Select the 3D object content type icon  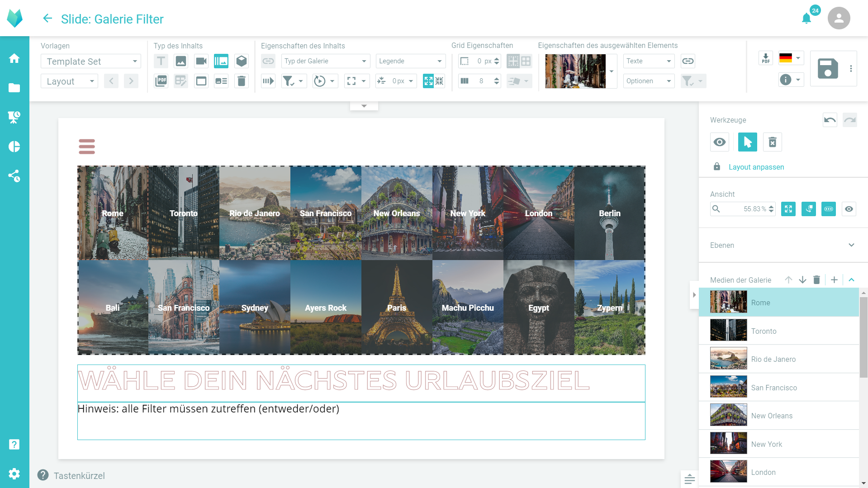242,61
